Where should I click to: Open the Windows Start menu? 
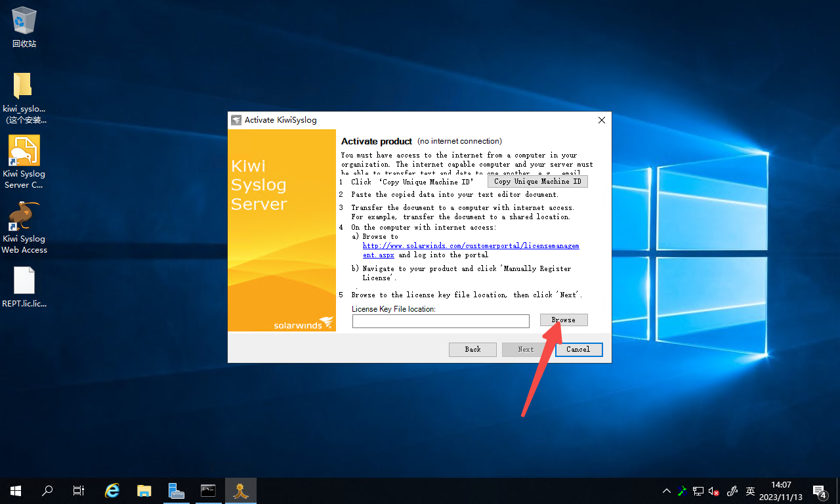pos(16,491)
